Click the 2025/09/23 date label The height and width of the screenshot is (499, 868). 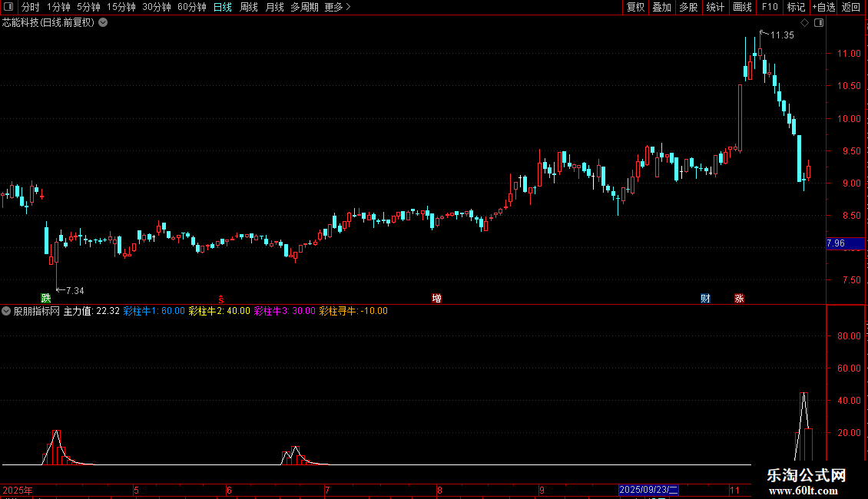click(x=648, y=490)
